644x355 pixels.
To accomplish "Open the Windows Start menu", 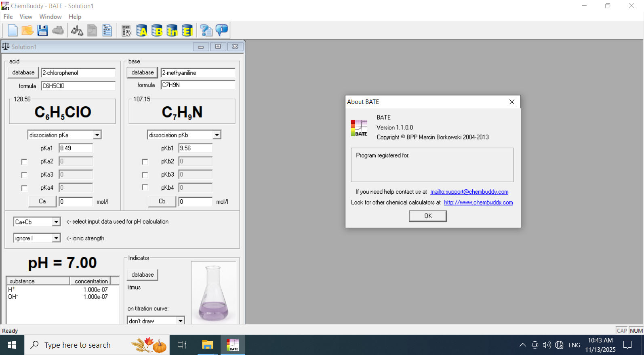I will point(12,345).
